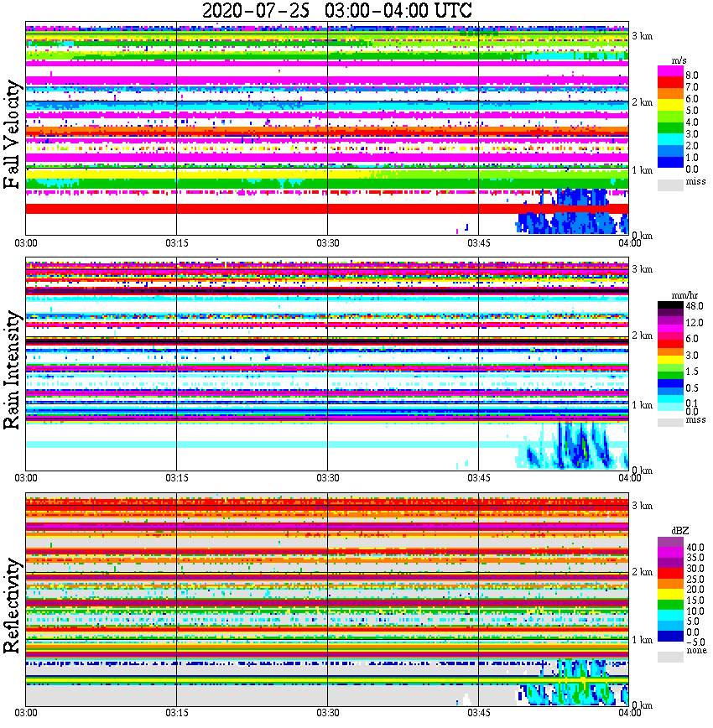Click the 'miss' label in the m/s legend
The width and height of the screenshot is (713, 728).
click(x=695, y=181)
